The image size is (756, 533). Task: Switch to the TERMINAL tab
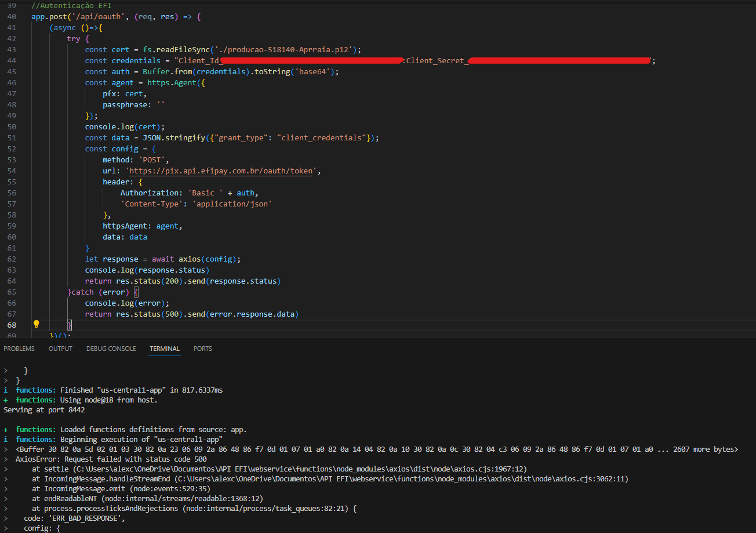[165, 349]
